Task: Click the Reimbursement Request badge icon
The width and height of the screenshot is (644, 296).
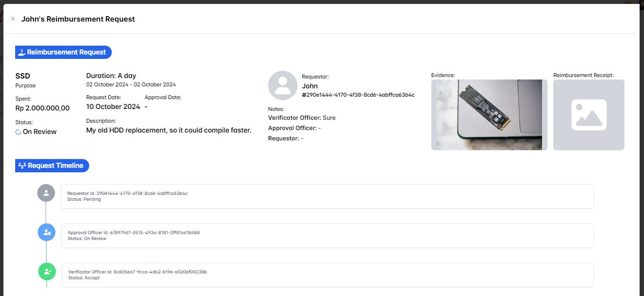Action: pyautogui.click(x=22, y=53)
